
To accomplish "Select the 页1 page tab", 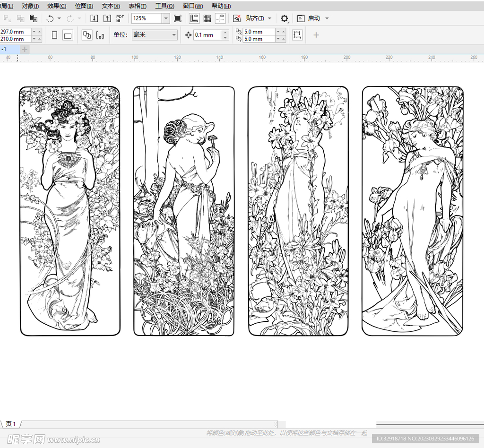I will [x=11, y=424].
